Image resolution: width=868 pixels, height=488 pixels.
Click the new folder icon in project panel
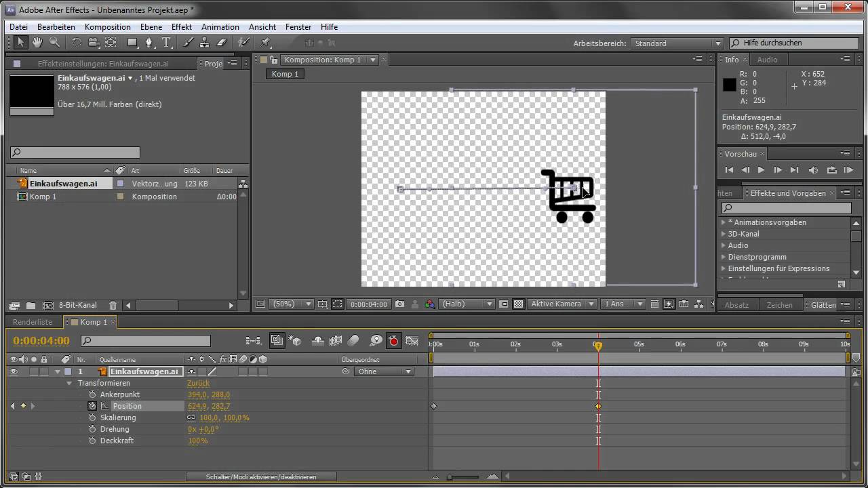31,306
